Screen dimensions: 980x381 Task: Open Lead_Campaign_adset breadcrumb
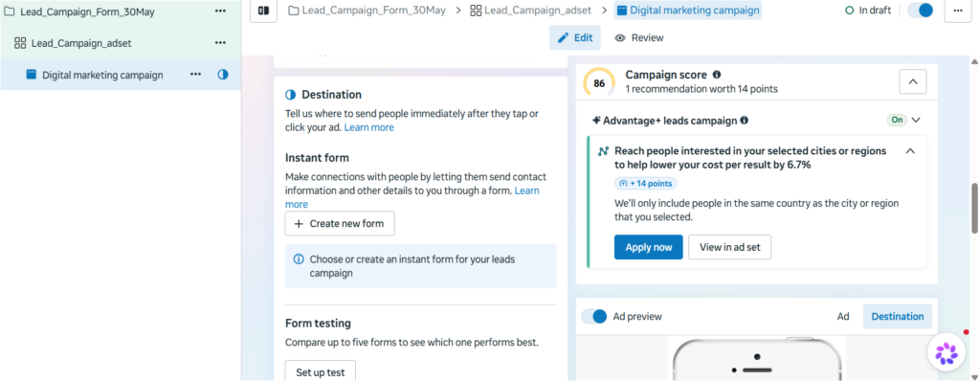(530, 10)
